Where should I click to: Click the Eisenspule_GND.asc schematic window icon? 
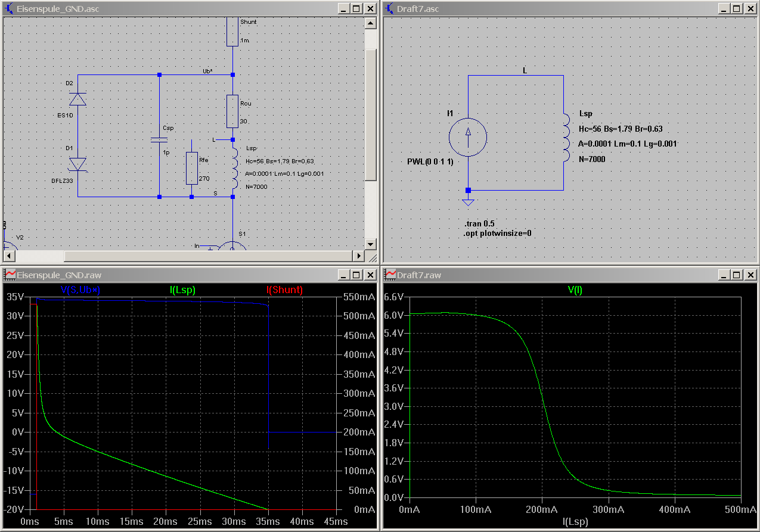coord(10,9)
